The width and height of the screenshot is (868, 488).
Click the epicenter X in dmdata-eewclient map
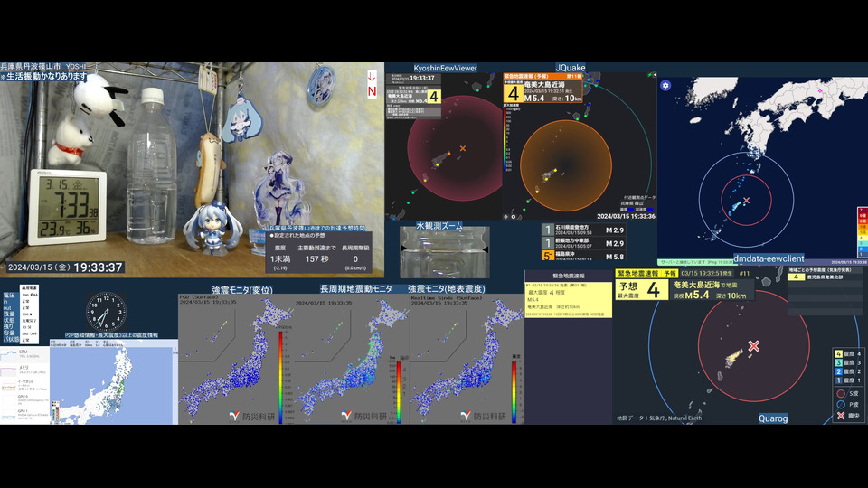click(x=746, y=201)
